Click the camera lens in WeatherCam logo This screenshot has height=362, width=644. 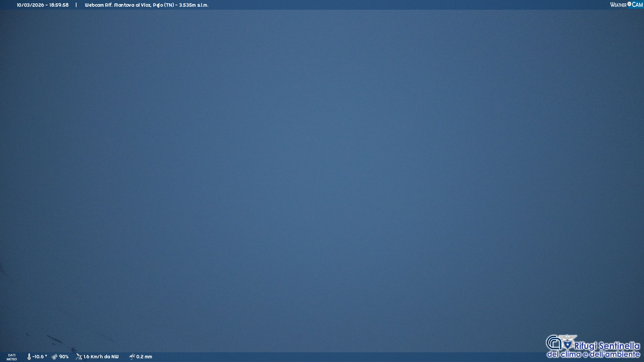[629, 4]
